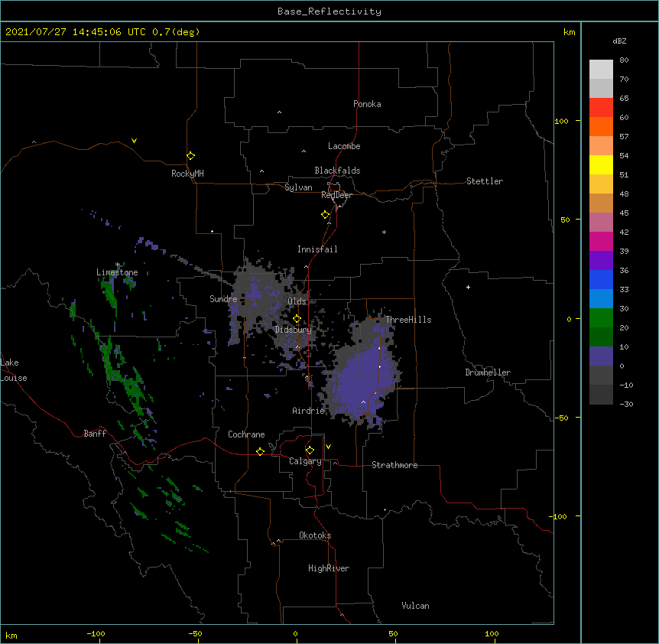Image resolution: width=659 pixels, height=644 pixels.
Task: Click the dBZ legend heading
Action: pyautogui.click(x=619, y=41)
